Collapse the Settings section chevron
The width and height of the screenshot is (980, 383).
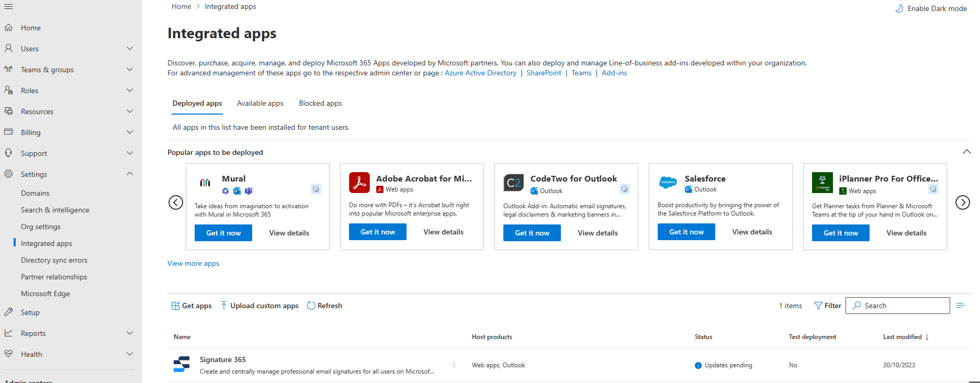pos(130,174)
